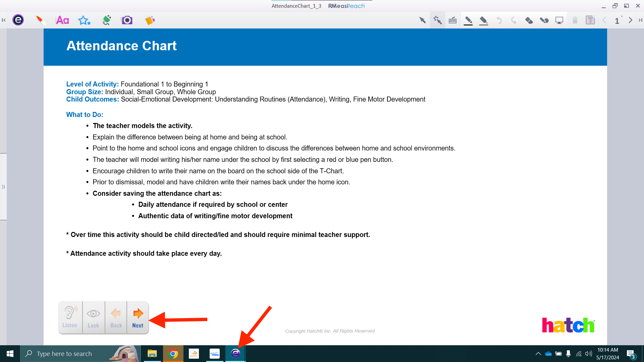Viewport: 644px width, 362px height.
Task: Open the blue star effects tool
Action: coord(84,20)
